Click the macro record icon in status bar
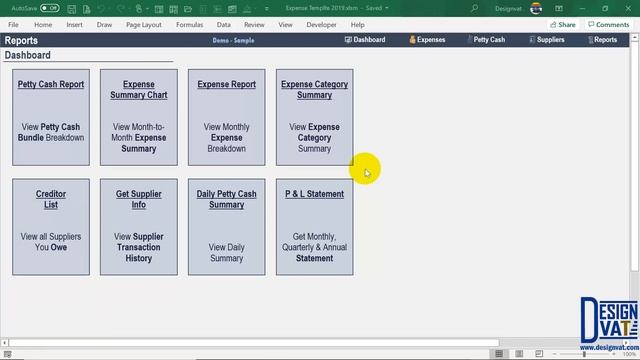Screen dimensions: 640x360 8,354
